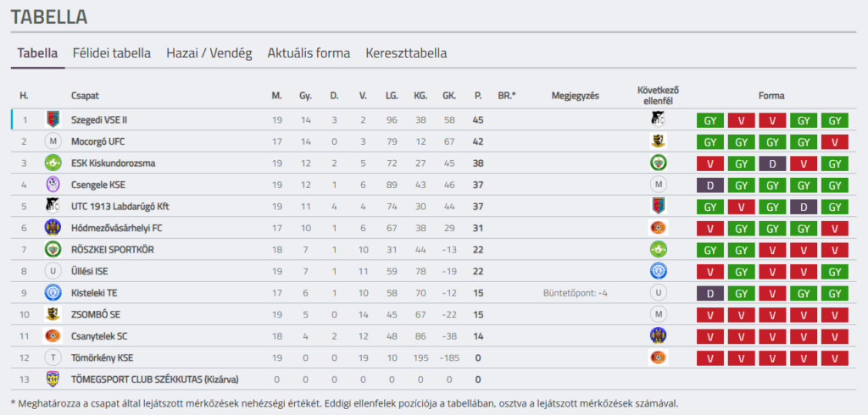Click Kisteleki TE blue team crest

[x=53, y=293]
